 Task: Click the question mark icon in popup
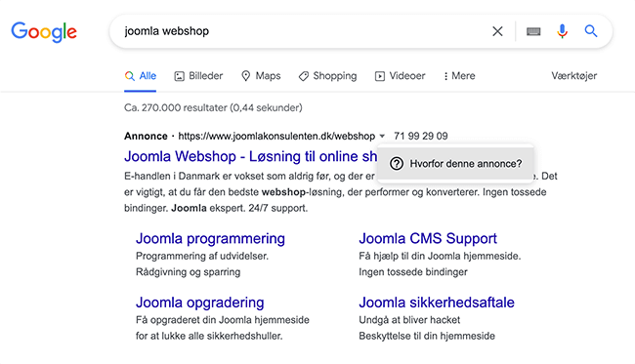[x=397, y=163]
